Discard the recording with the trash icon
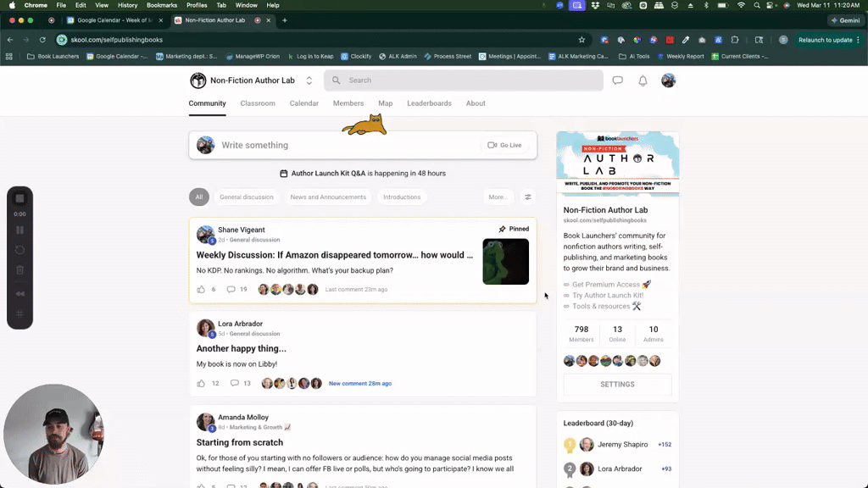Image resolution: width=868 pixels, height=488 pixels. pyautogui.click(x=19, y=269)
